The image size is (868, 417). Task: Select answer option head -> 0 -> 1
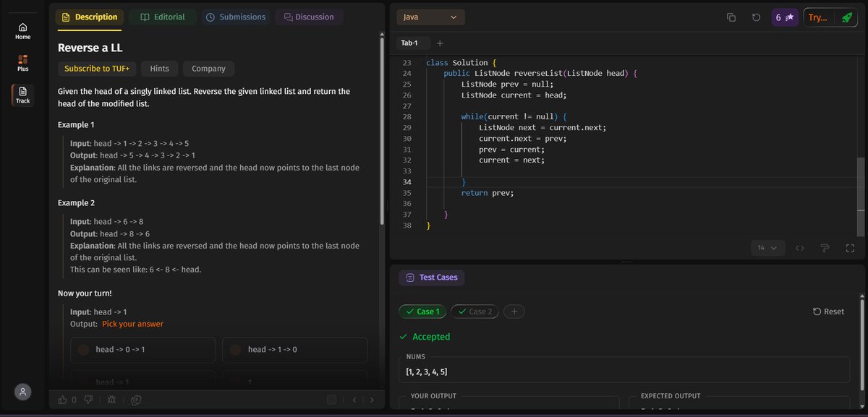click(142, 350)
